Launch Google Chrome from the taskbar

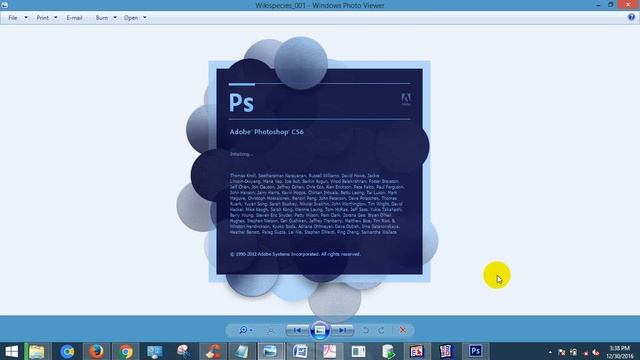coord(126,351)
